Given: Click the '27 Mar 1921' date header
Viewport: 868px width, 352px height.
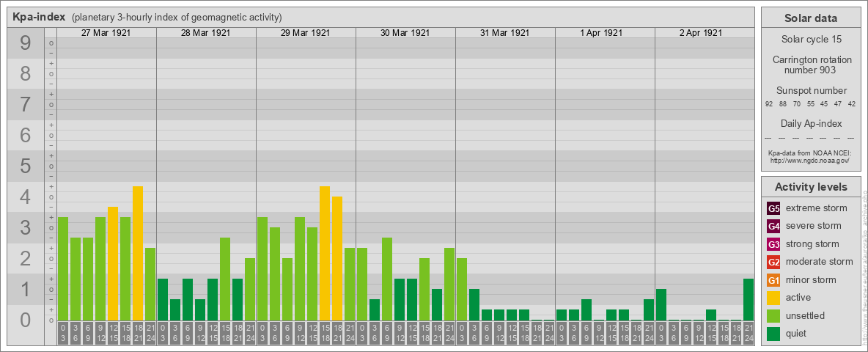Looking at the screenshot, I should [x=106, y=33].
